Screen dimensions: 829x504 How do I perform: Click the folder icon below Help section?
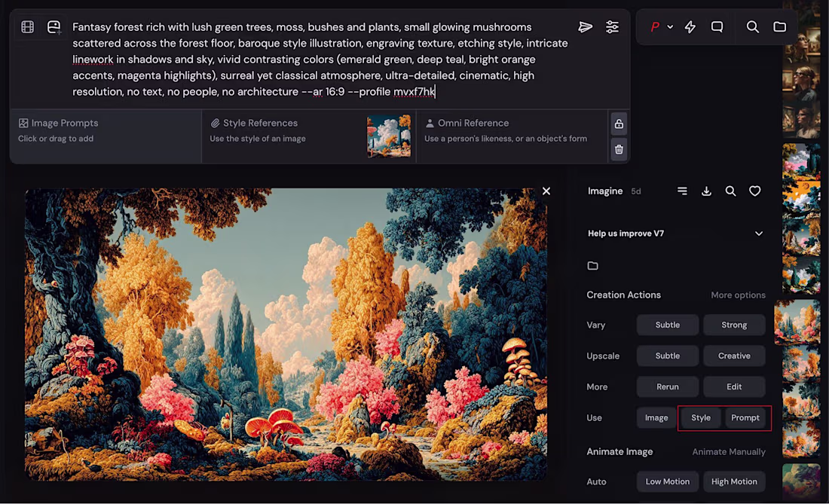click(x=592, y=266)
